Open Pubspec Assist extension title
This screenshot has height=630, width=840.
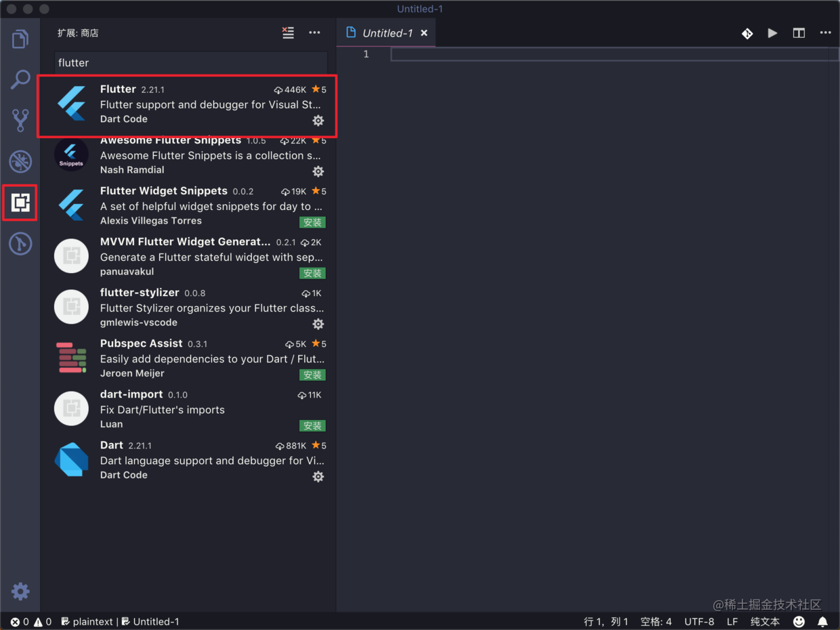[x=141, y=343]
